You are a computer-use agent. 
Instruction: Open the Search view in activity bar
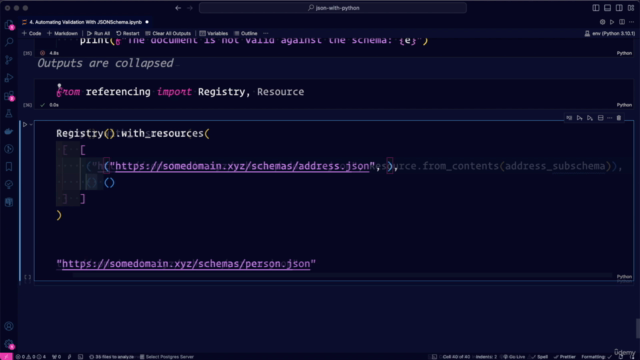9,42
